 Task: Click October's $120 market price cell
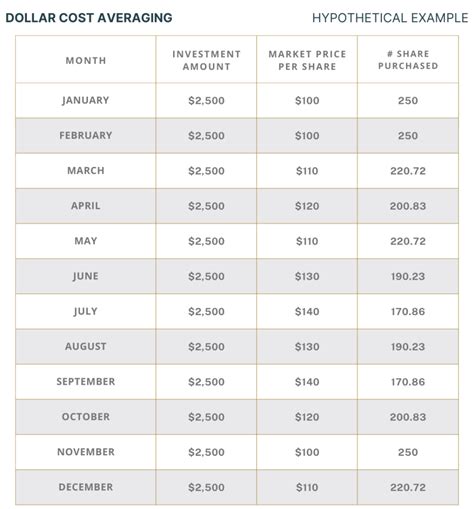pos(307,417)
